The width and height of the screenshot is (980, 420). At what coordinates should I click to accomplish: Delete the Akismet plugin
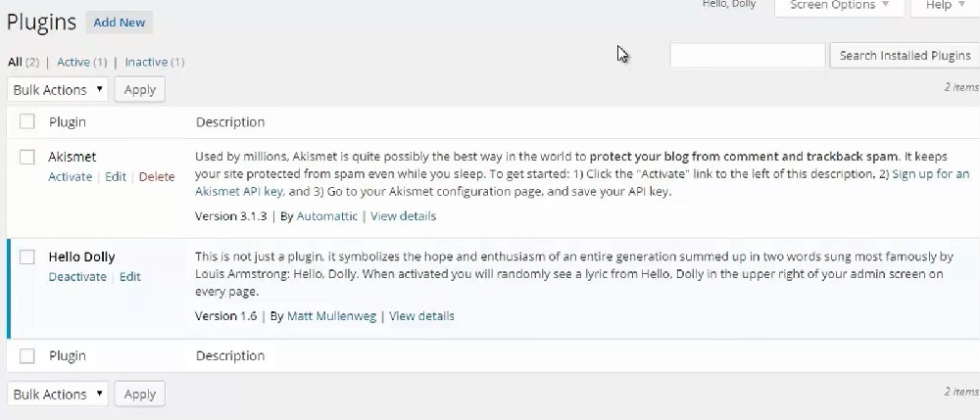tap(157, 177)
